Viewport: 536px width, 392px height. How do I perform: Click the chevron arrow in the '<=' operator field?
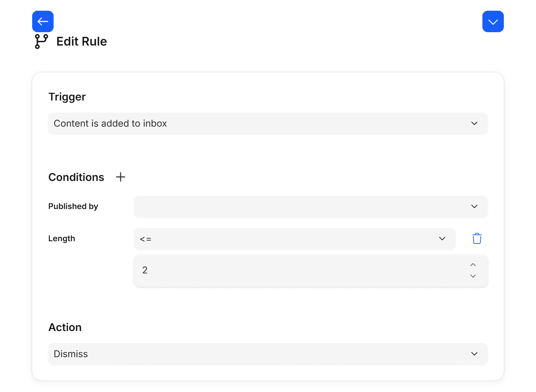(x=442, y=239)
